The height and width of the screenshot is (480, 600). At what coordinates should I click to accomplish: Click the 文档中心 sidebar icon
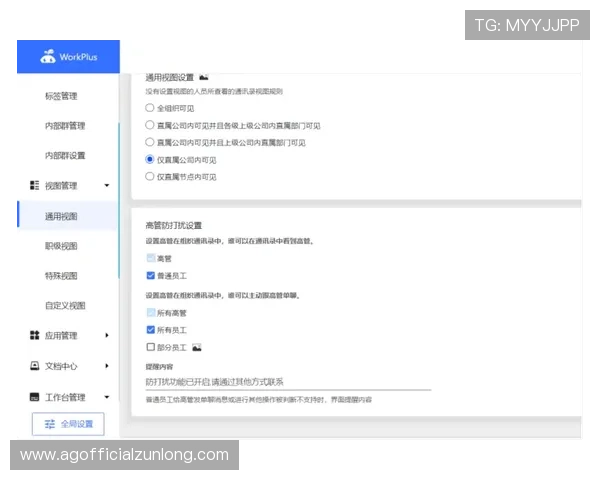click(x=34, y=366)
